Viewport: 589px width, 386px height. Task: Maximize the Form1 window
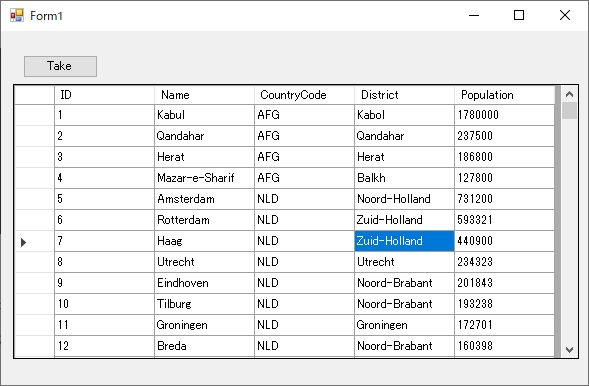click(519, 15)
